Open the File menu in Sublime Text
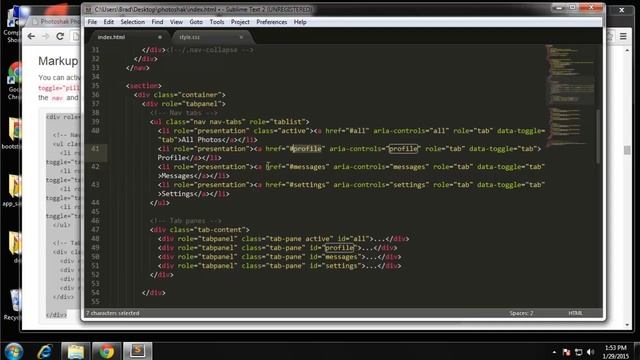 coord(92,22)
